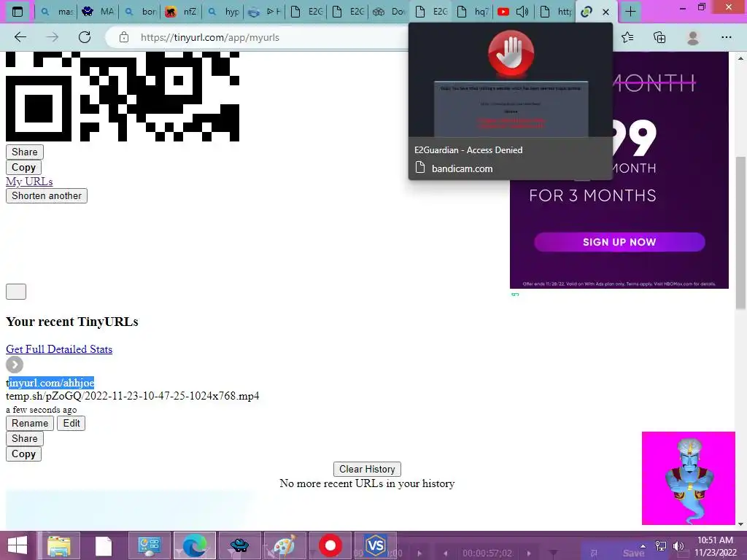Click the tinyurl.com/ahhjoe short link
The image size is (747, 560).
click(x=50, y=383)
